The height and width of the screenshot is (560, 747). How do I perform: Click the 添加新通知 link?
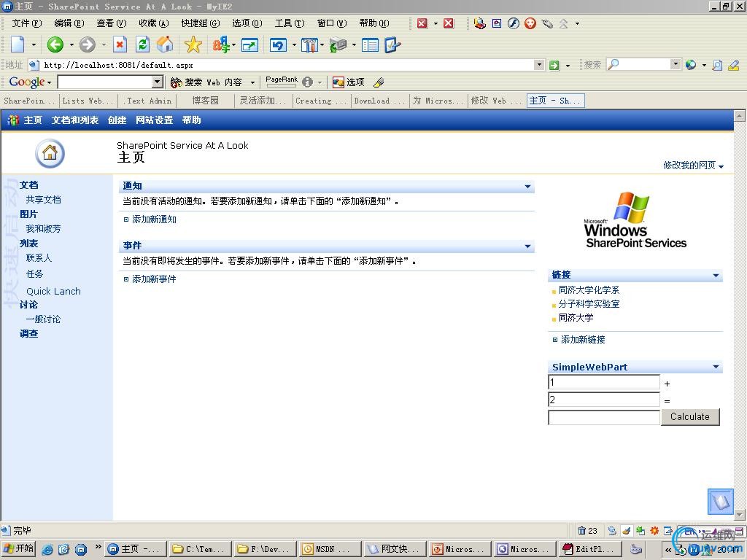154,219
